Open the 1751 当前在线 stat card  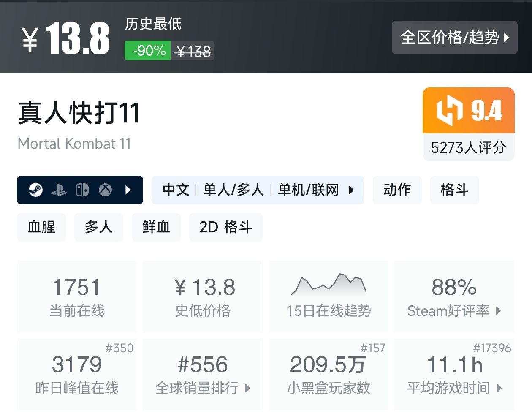[x=77, y=297]
